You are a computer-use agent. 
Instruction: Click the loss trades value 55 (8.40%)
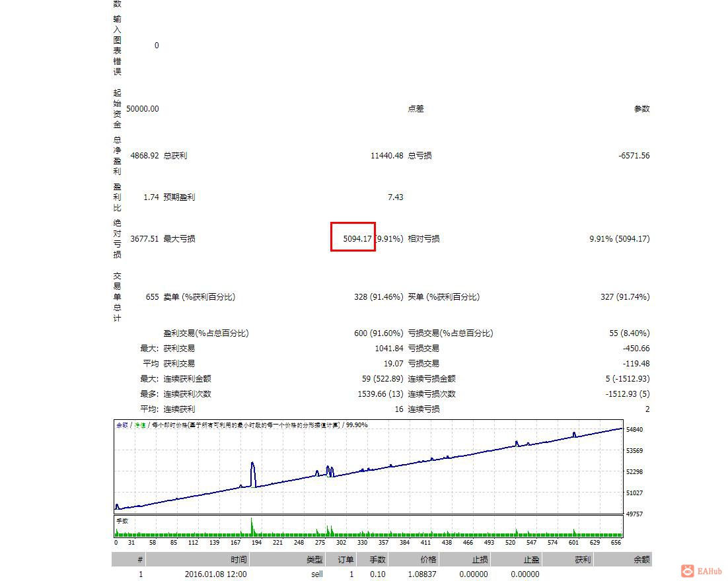click(x=629, y=333)
